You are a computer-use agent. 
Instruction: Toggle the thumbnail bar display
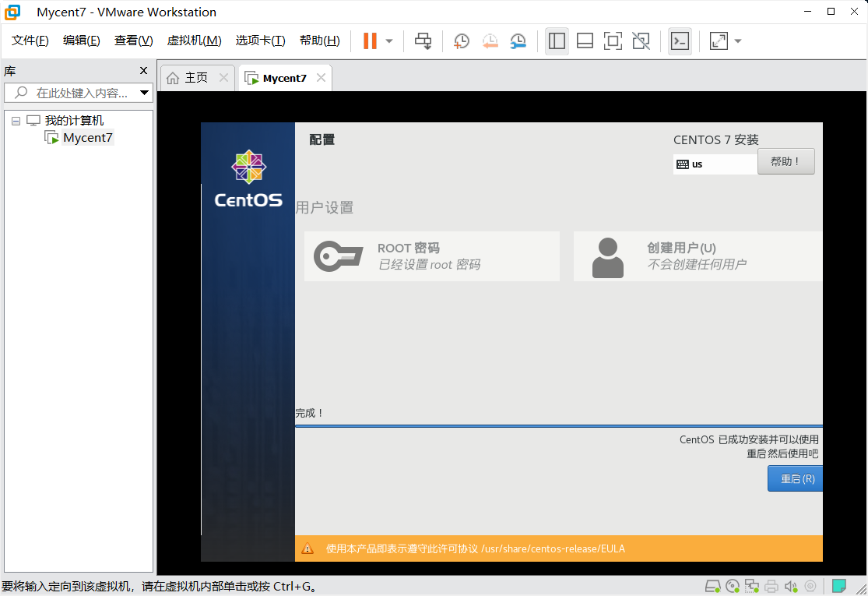point(585,41)
